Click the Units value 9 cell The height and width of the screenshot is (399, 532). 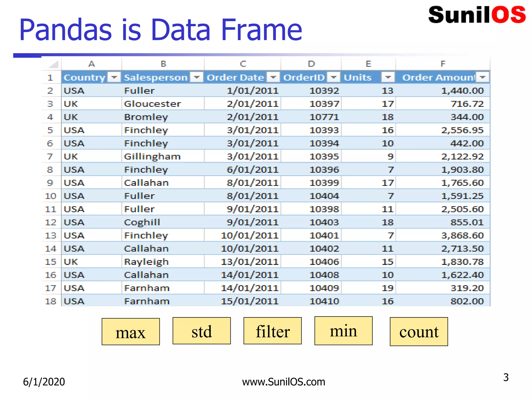(x=368, y=156)
